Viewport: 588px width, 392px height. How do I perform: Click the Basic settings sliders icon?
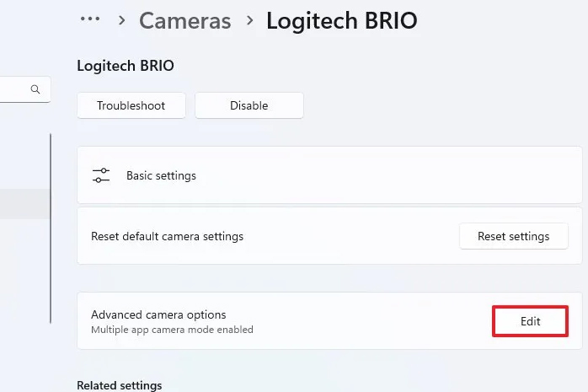(x=101, y=175)
